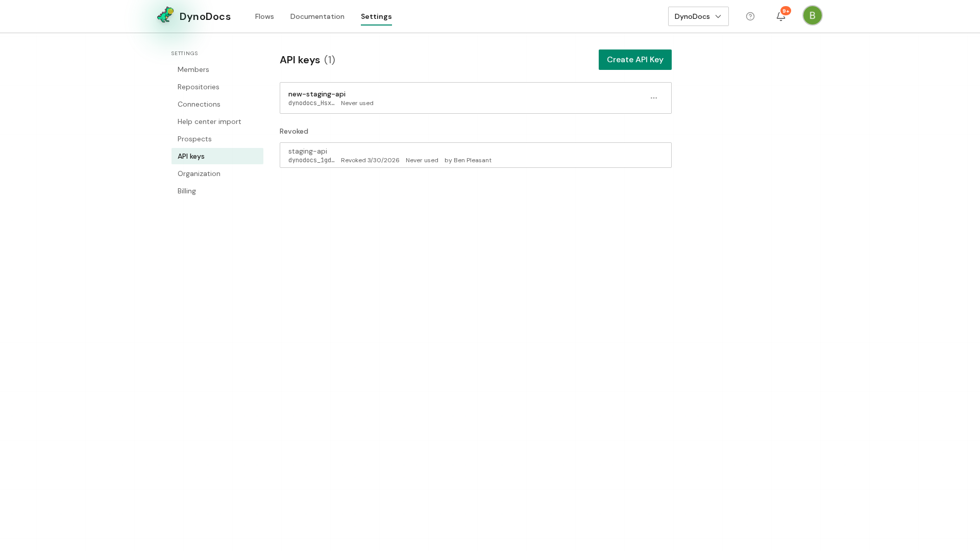
Task: Open Billing settings
Action: point(217,191)
